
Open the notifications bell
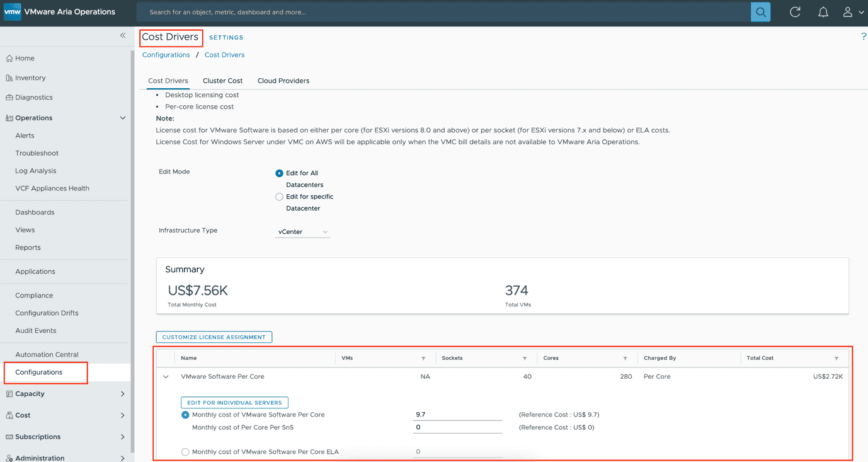[x=823, y=12]
